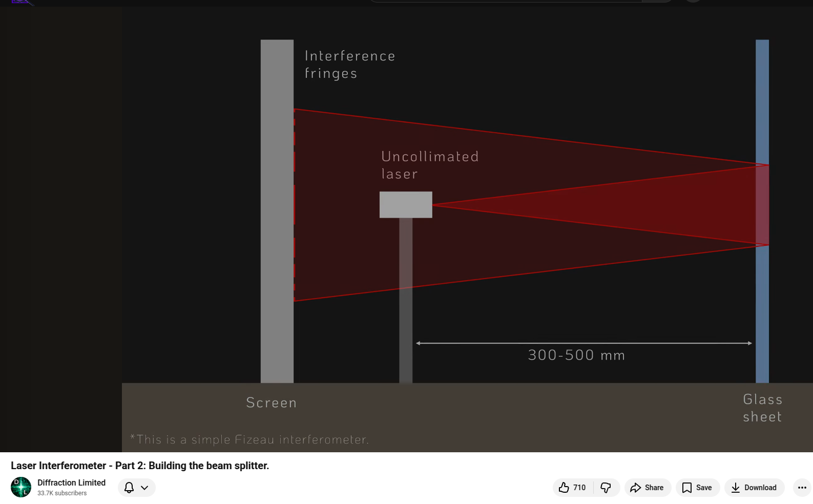813x504 pixels.
Task: Click the "Glass sheet" label in video
Action: 762,408
